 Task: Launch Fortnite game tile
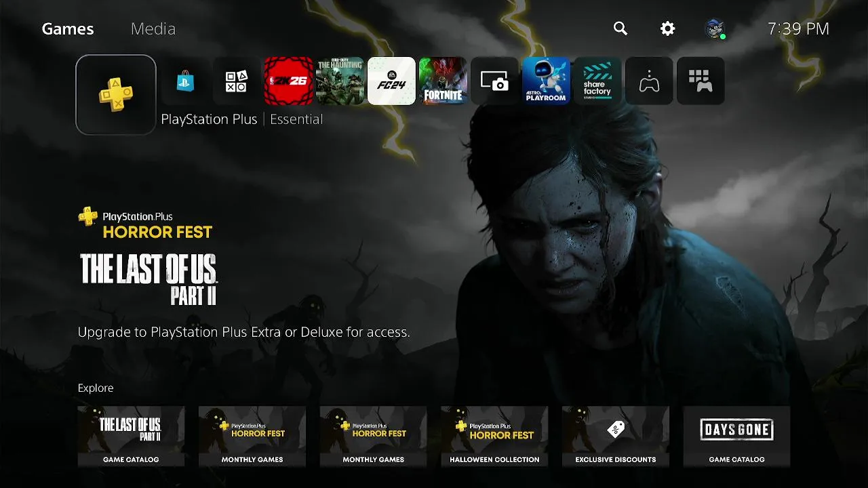coord(443,81)
